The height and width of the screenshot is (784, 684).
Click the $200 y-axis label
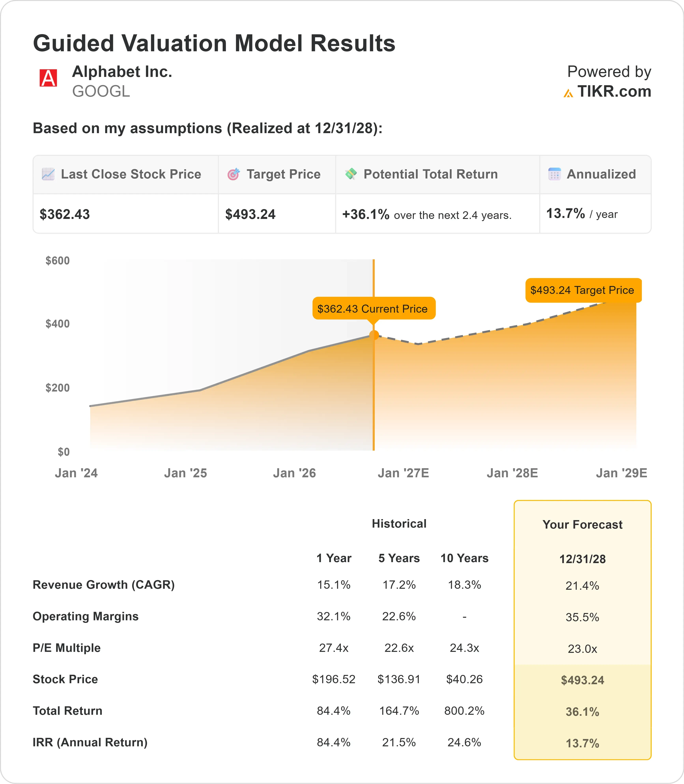tap(58, 388)
